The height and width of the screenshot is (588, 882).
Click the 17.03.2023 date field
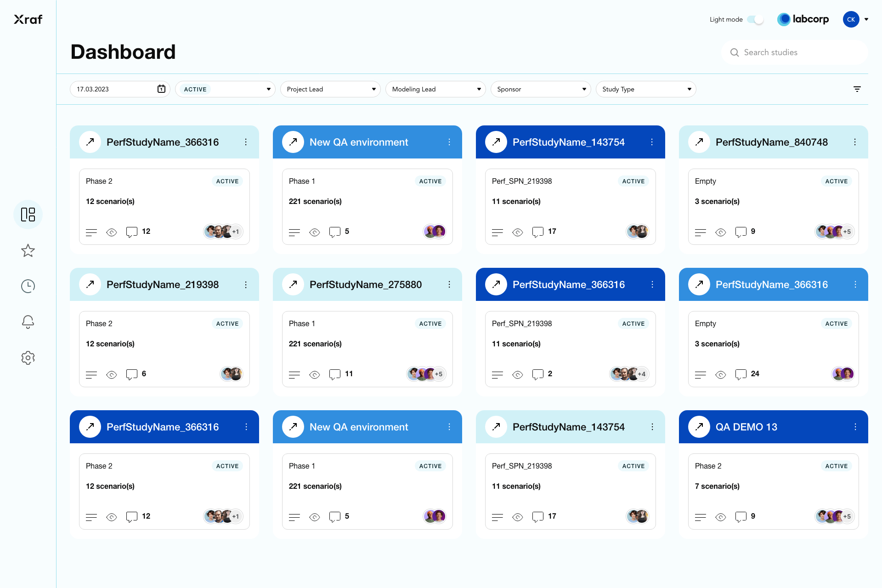(x=120, y=89)
